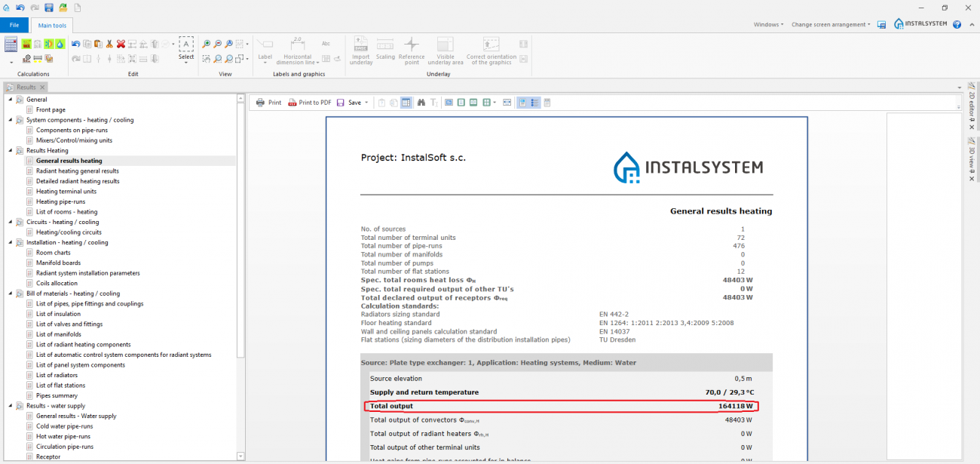This screenshot has width=980, height=464.
Task: Click the zoom in magnifier icon
Action: [x=207, y=45]
